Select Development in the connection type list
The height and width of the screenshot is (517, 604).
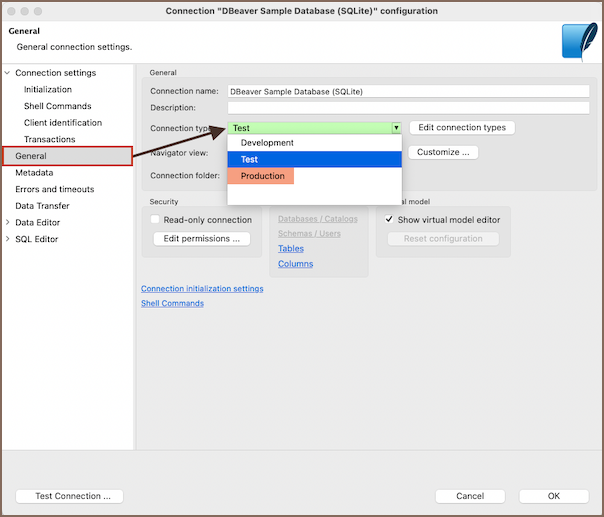coord(267,143)
